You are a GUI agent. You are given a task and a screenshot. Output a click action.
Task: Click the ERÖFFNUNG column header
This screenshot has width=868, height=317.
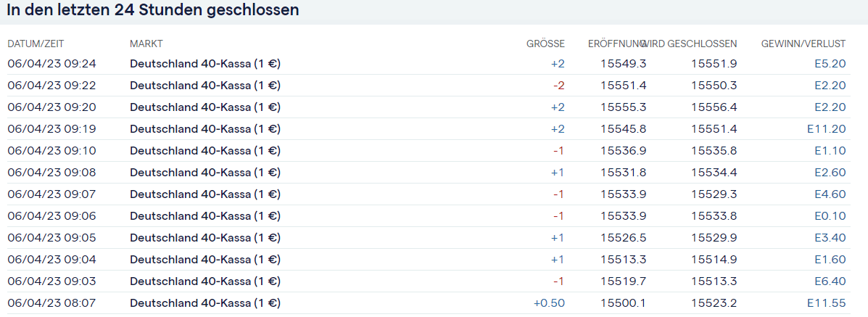click(615, 44)
